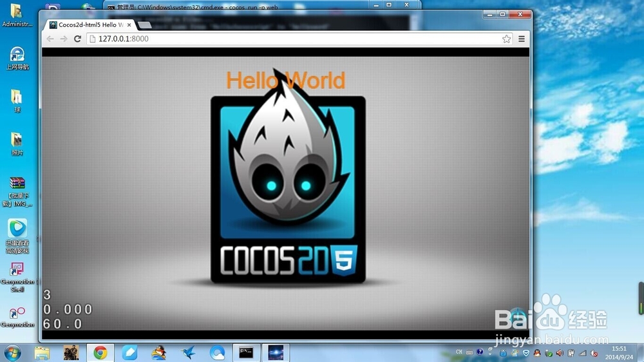Open the 球 folder on desktop

17,100
